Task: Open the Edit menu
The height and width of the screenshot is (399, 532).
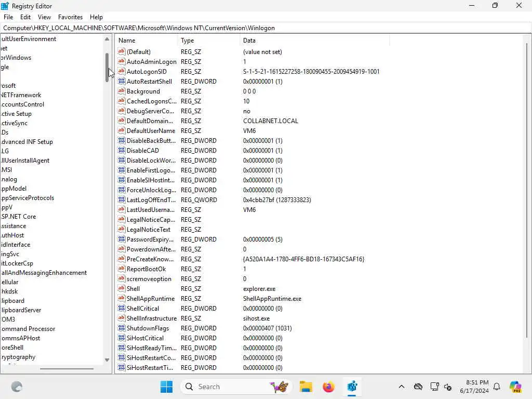Action: click(25, 17)
